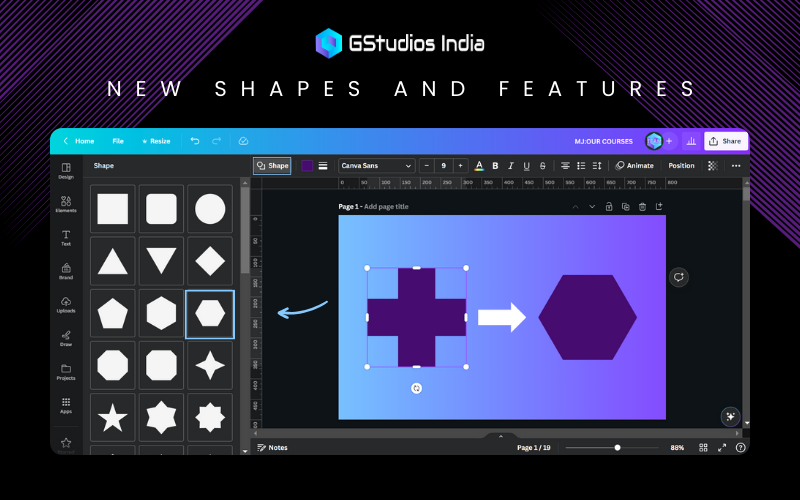Viewport: 800px width, 500px height.
Task: Toggle italic text formatting
Action: click(x=511, y=166)
